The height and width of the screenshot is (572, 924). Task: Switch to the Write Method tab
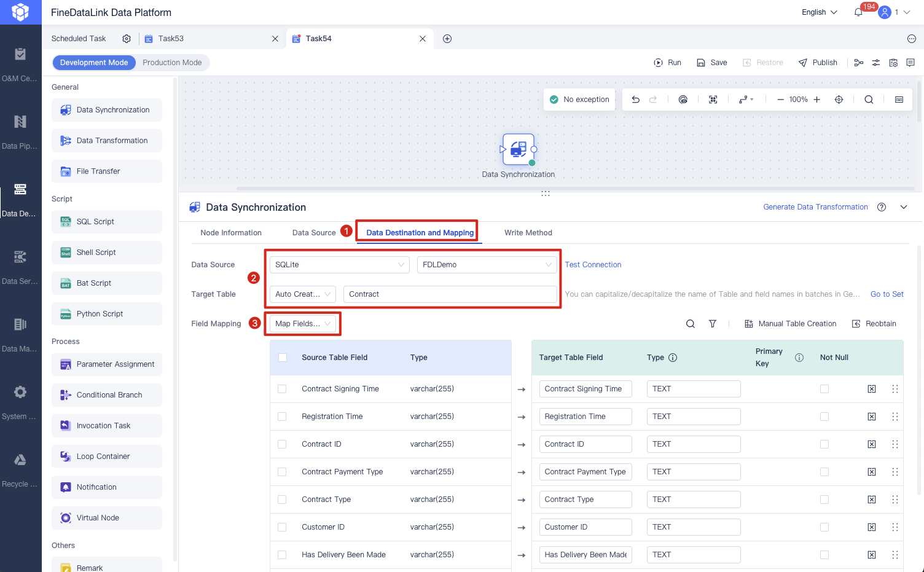(528, 233)
